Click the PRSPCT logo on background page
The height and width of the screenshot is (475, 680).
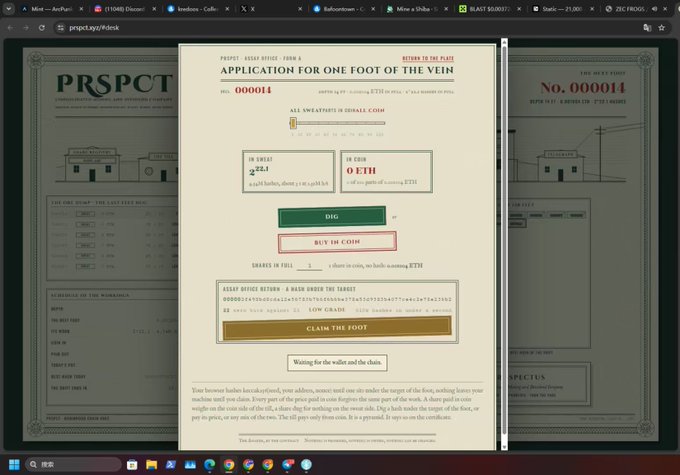[x=114, y=84]
